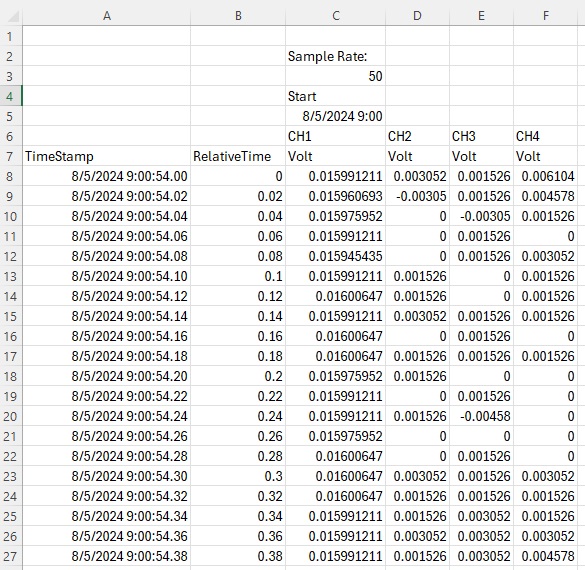Select RelativeTime value 0.24
The height and width of the screenshot is (570, 585).
(x=238, y=416)
